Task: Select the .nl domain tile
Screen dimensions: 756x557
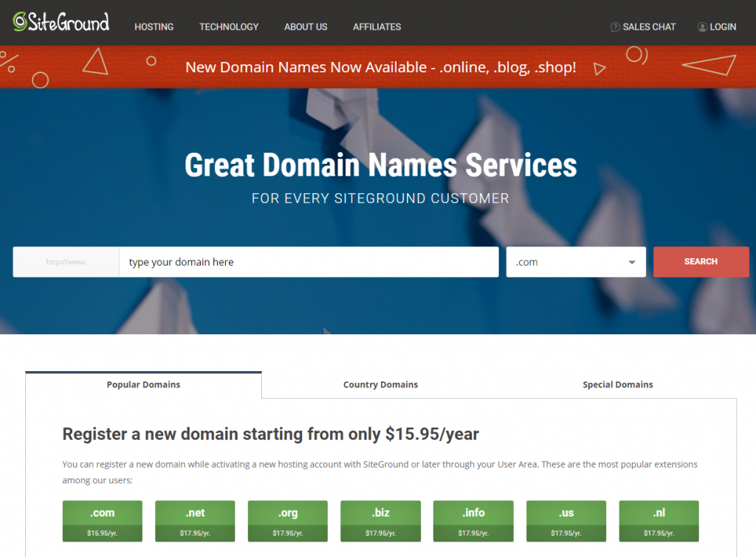Action: 659,521
